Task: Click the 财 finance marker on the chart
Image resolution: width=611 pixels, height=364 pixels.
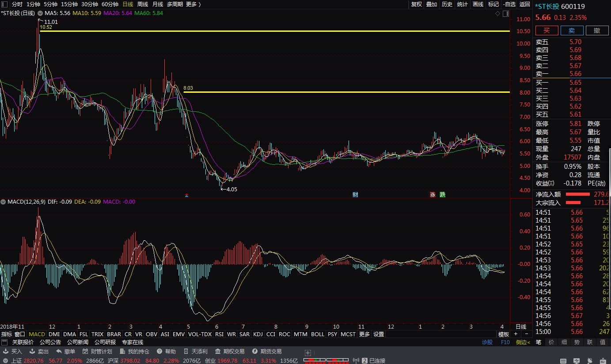Action: 355,195
